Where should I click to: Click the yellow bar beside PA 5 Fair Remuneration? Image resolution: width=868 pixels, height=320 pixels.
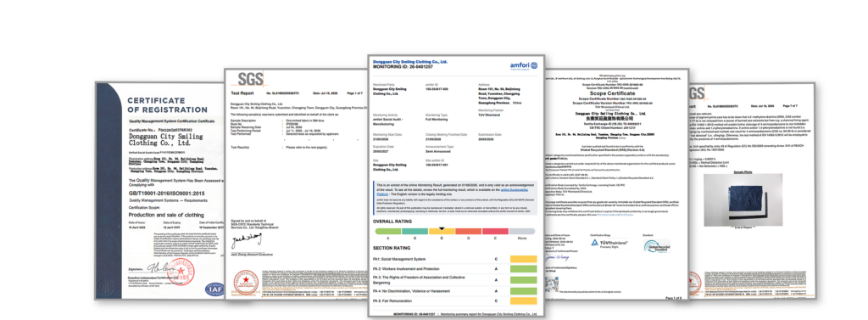pos(524,300)
